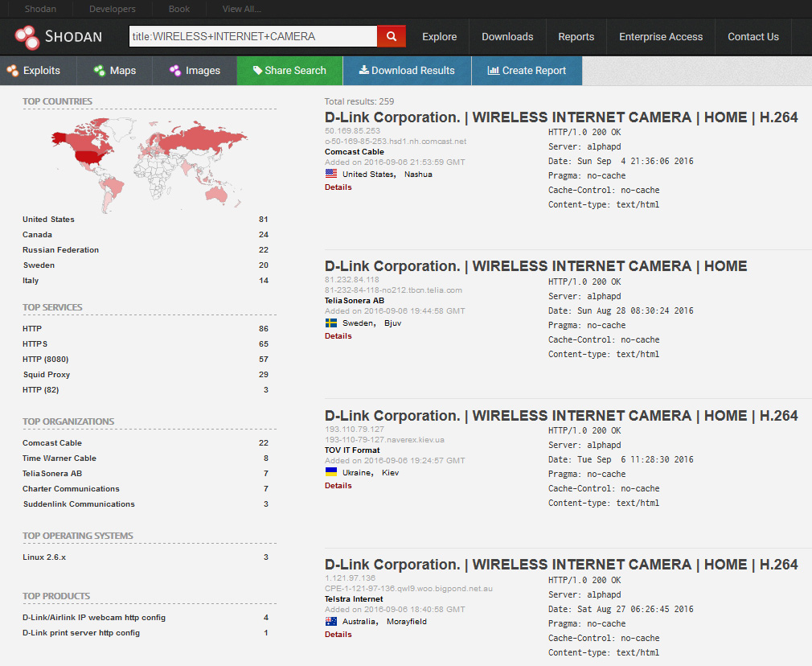
Task: Open the Contact Us page
Action: coord(753,37)
